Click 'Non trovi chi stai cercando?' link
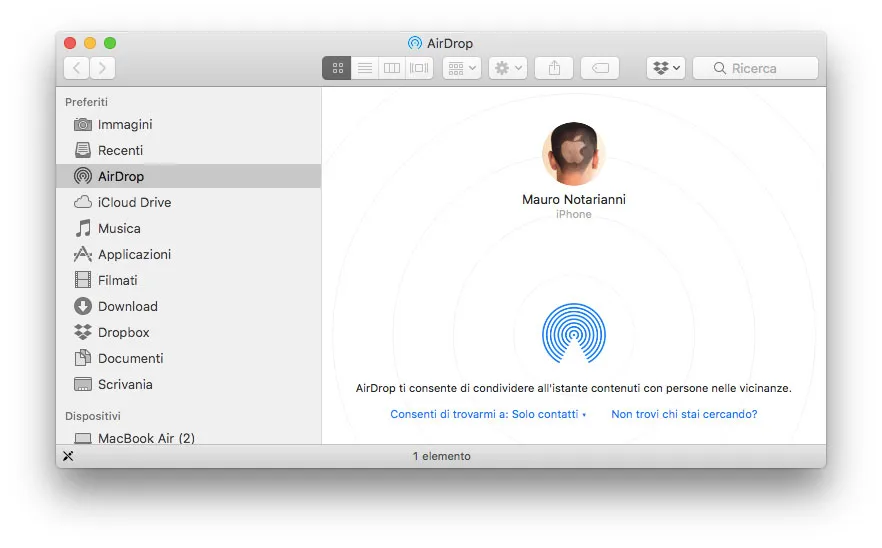This screenshot has width=882, height=548. pyautogui.click(x=684, y=414)
